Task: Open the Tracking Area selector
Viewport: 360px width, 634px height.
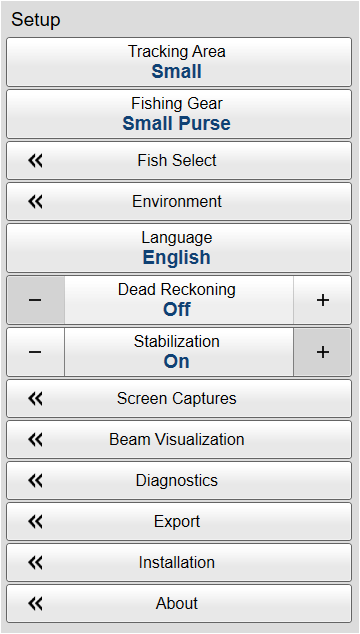Action: [x=179, y=62]
